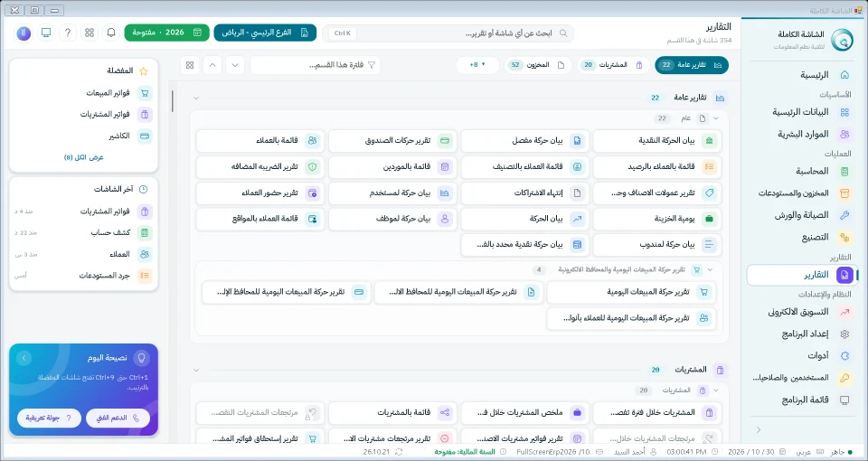Click the lightbulb icon in نصيحة اليوم card
868x461 pixels.
pyautogui.click(x=141, y=358)
